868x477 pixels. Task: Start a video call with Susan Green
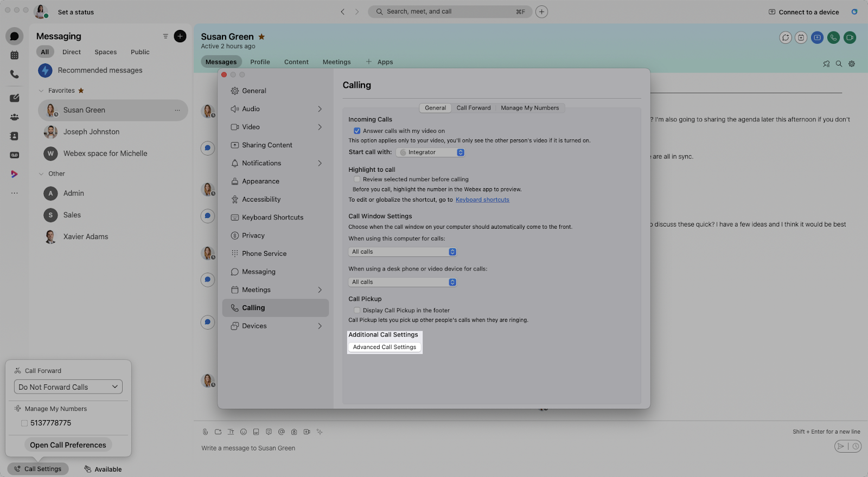click(850, 37)
